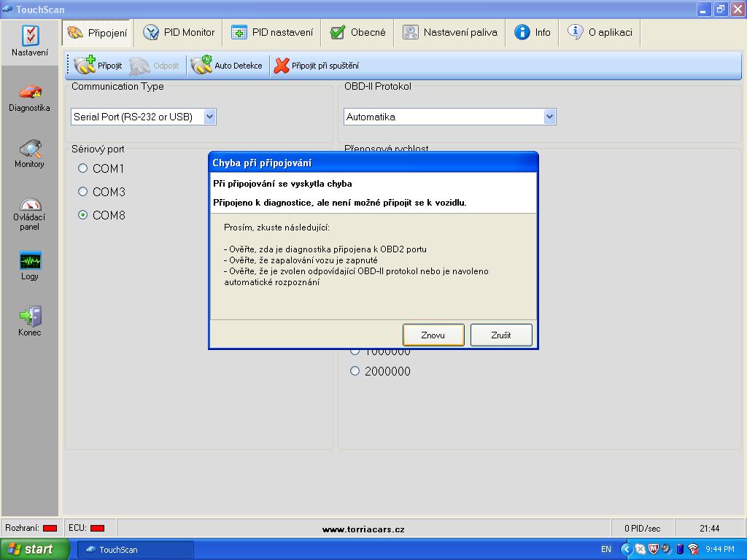Screen dimensions: 747x560
Task: Toggle Připojit při spuštění option
Action: [317, 66]
